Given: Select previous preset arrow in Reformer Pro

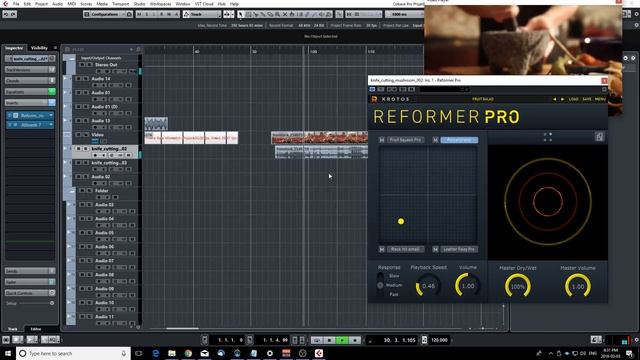Looking at the screenshot, I should point(554,99).
